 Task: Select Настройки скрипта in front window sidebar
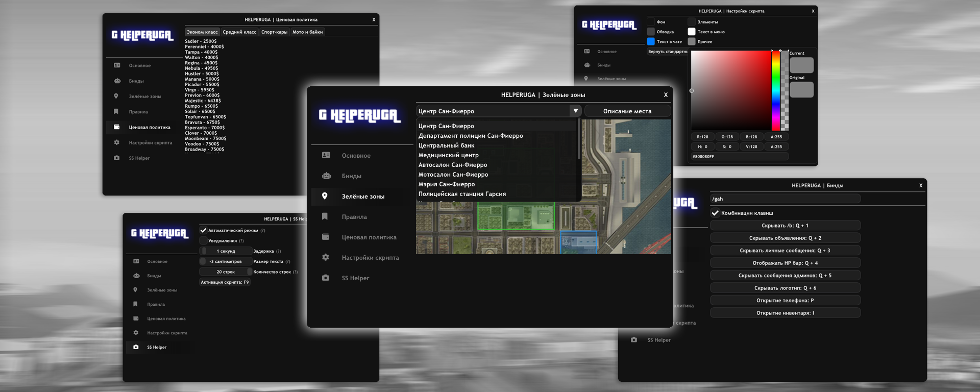(x=371, y=258)
